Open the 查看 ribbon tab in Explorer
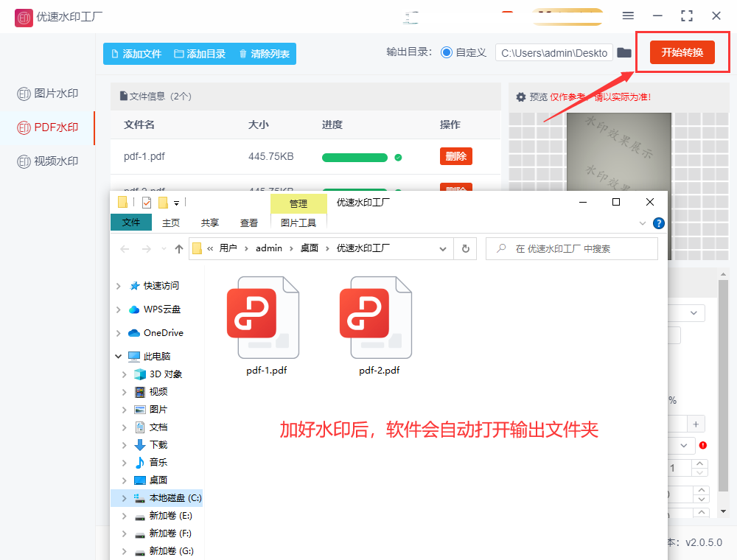 point(248,223)
